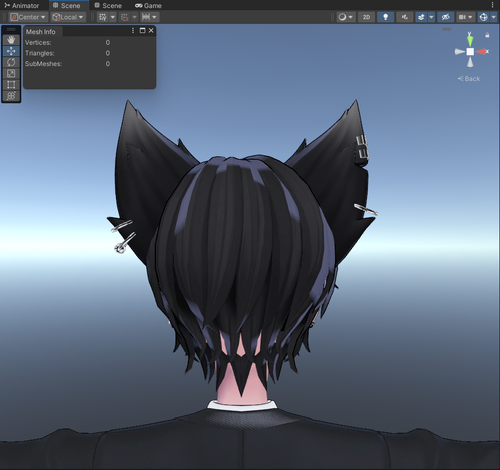Select the Move tool
The width and height of the screenshot is (500, 470).
coord(11,51)
